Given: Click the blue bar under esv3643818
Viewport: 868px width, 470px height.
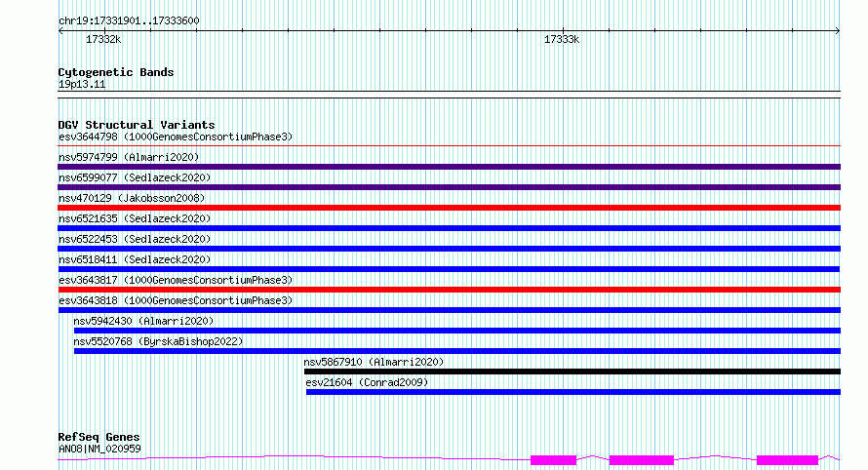Looking at the screenshot, I should click(x=449, y=310).
